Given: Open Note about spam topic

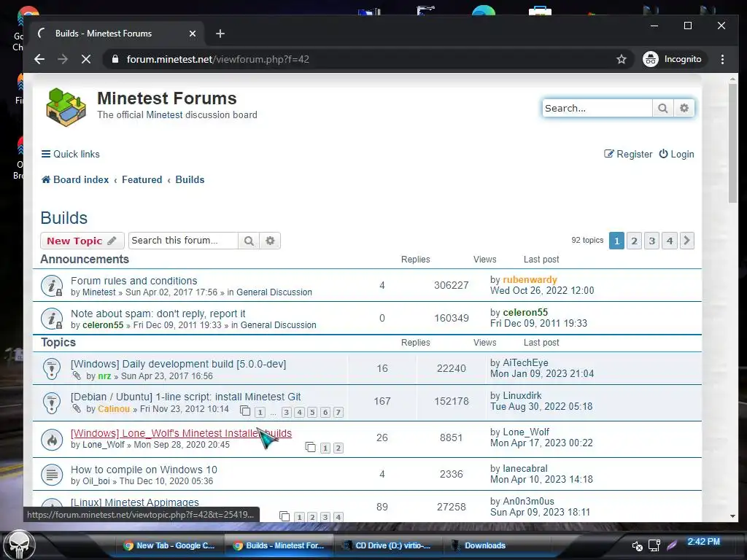Looking at the screenshot, I should [x=158, y=314].
